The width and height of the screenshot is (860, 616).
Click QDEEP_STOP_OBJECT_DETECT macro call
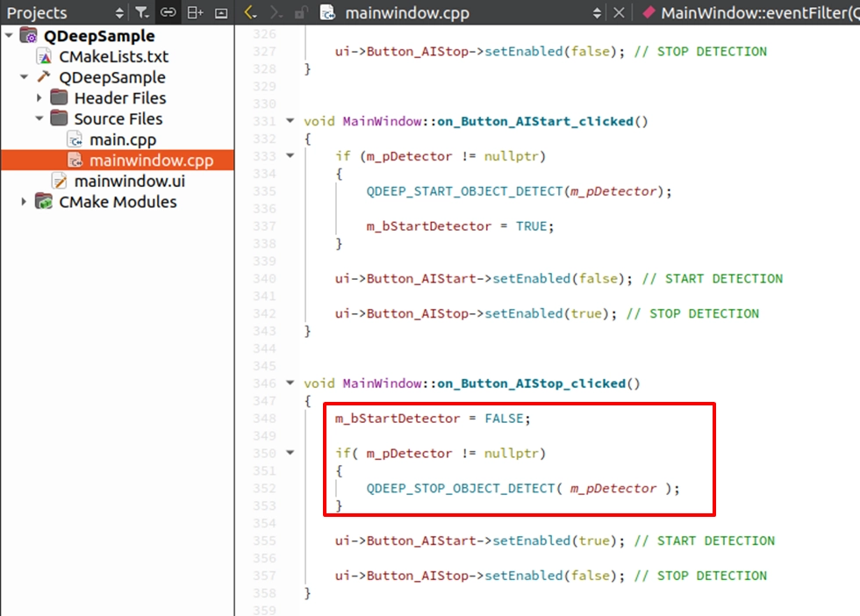[x=461, y=489]
